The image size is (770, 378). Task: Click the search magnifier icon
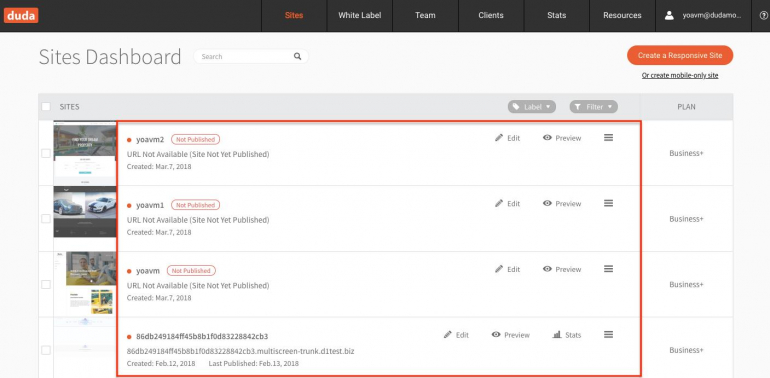pos(298,56)
